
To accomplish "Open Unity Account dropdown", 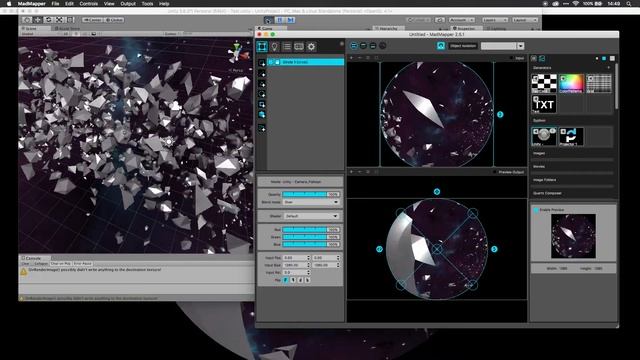I will point(462,20).
